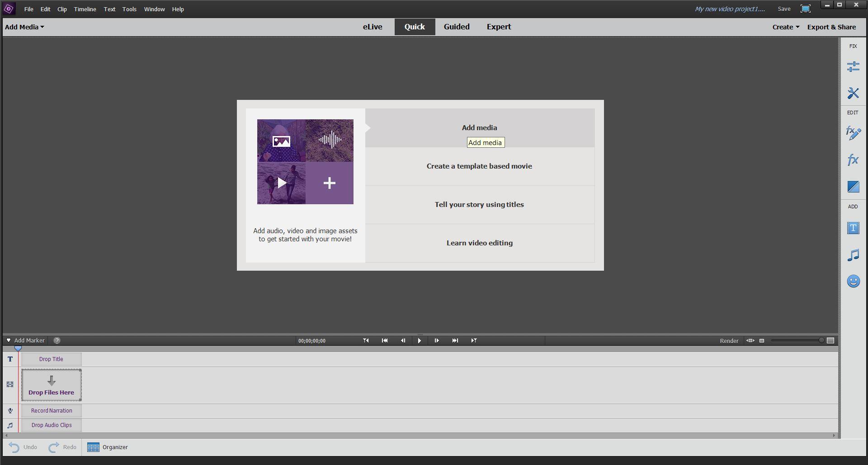Open the Applied Effects panel
The image size is (868, 465).
click(x=853, y=133)
